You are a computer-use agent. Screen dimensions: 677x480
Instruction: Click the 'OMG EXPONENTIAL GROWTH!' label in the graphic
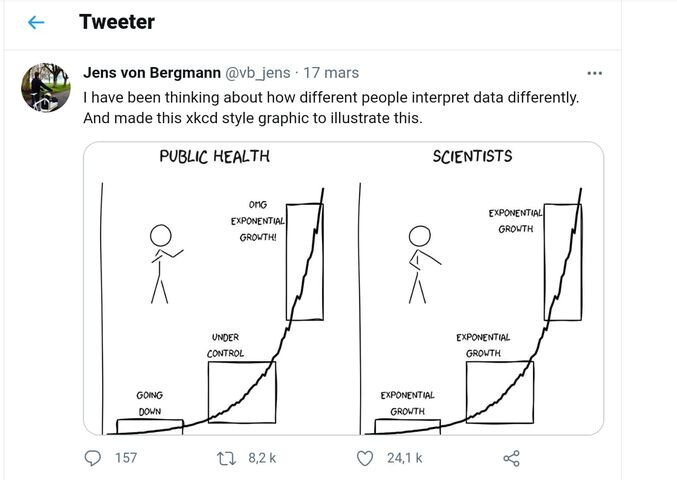pyautogui.click(x=257, y=220)
